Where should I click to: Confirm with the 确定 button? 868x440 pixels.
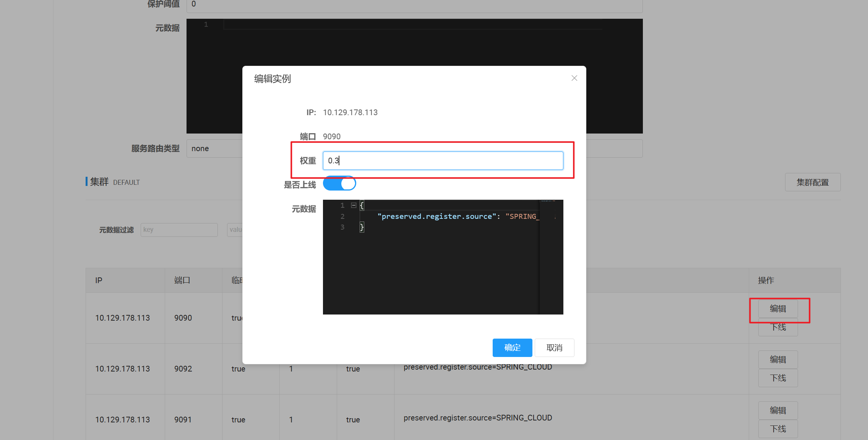coord(512,348)
